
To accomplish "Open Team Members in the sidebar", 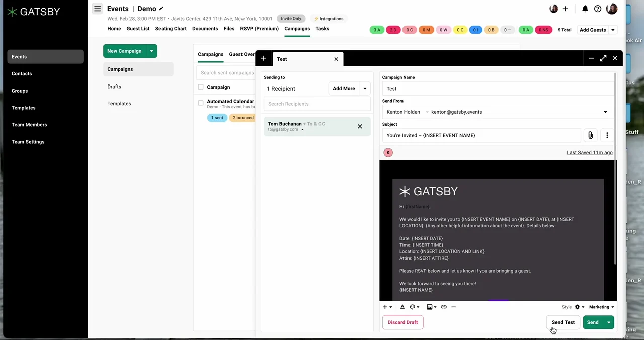I will click(29, 125).
